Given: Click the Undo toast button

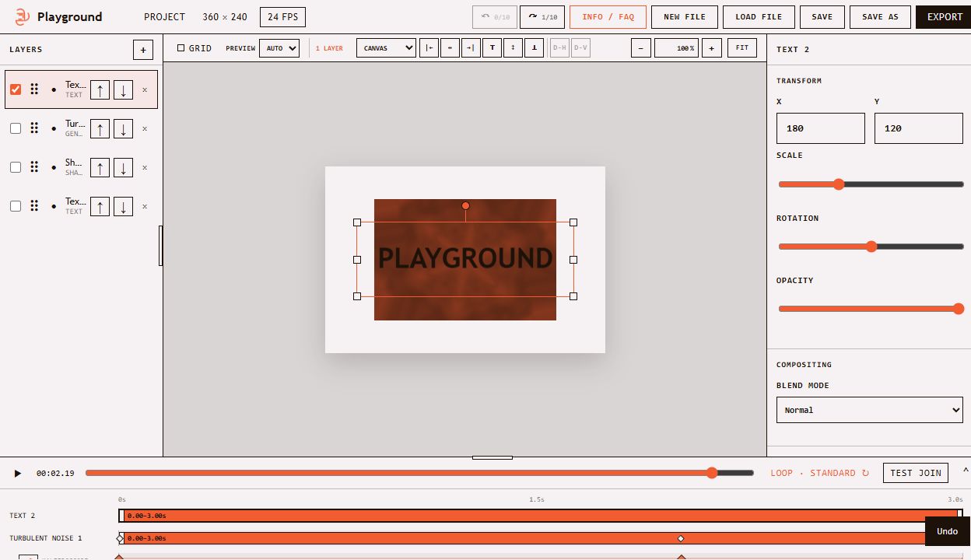Looking at the screenshot, I should click(x=947, y=531).
